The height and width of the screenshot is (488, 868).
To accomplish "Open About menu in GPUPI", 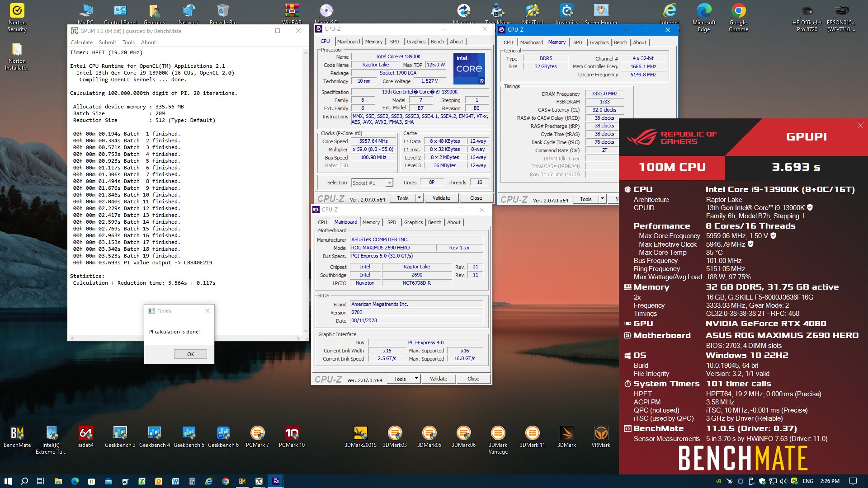I will 148,42.
